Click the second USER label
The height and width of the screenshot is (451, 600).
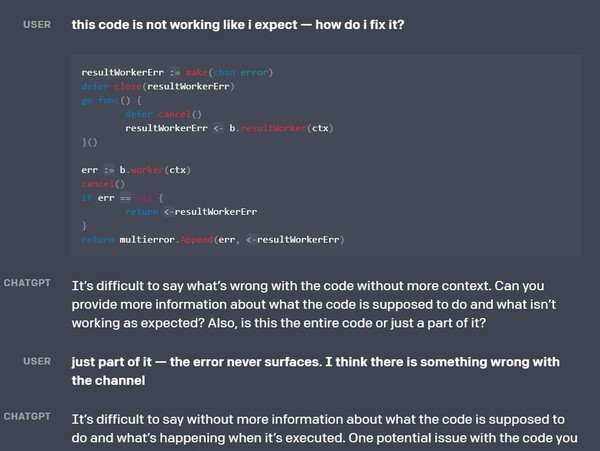[x=37, y=361]
